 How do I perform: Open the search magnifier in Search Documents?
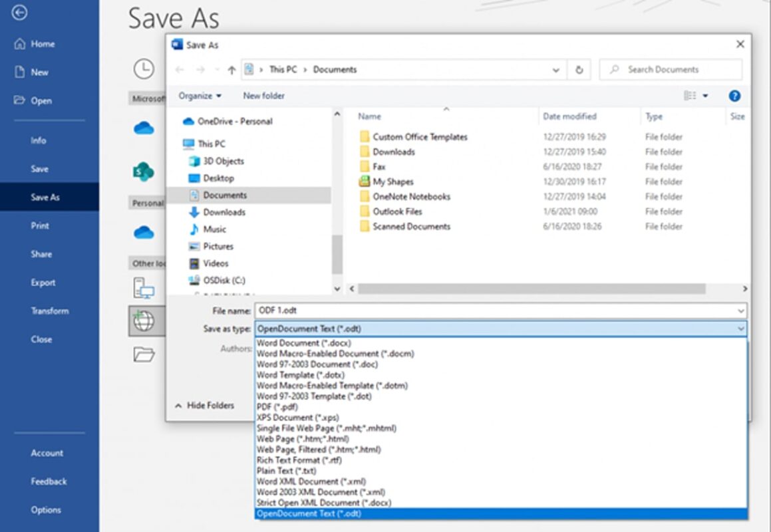click(x=613, y=69)
